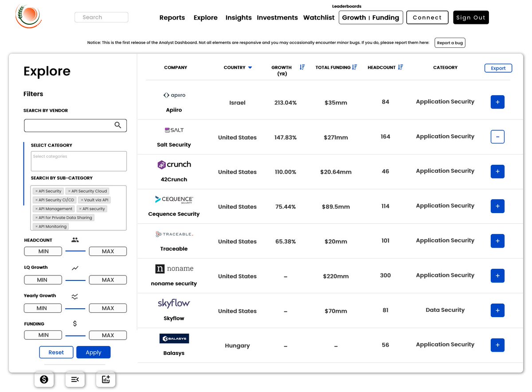Viewport: 532px width, 392px height.
Task: Sort by Growth (YR) column icon
Action: [x=302, y=67]
